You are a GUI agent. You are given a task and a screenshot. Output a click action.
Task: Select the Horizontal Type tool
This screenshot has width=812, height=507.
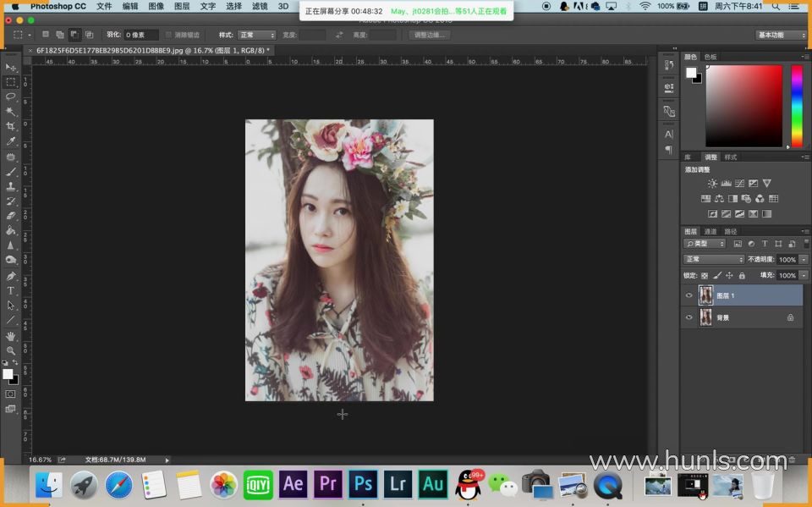click(10, 291)
